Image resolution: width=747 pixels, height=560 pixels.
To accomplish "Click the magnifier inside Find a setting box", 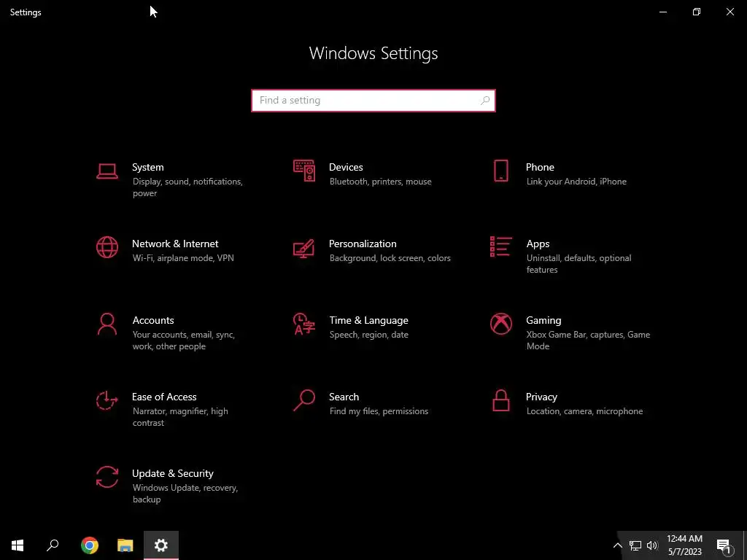I will point(485,101).
